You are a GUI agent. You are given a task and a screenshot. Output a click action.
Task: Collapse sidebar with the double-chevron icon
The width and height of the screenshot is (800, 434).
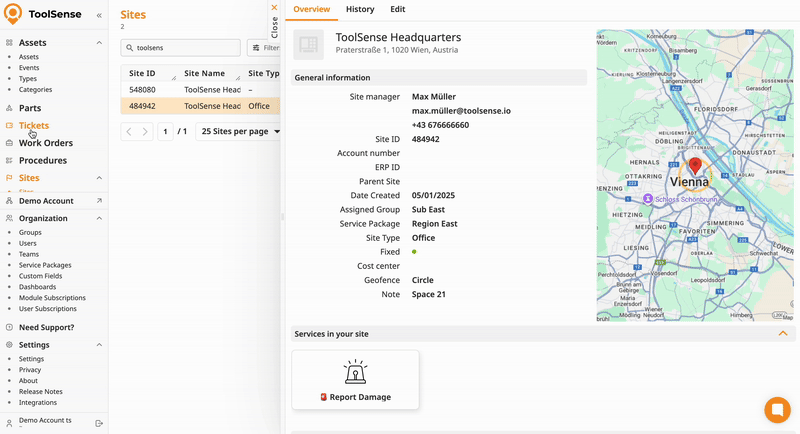[99, 16]
